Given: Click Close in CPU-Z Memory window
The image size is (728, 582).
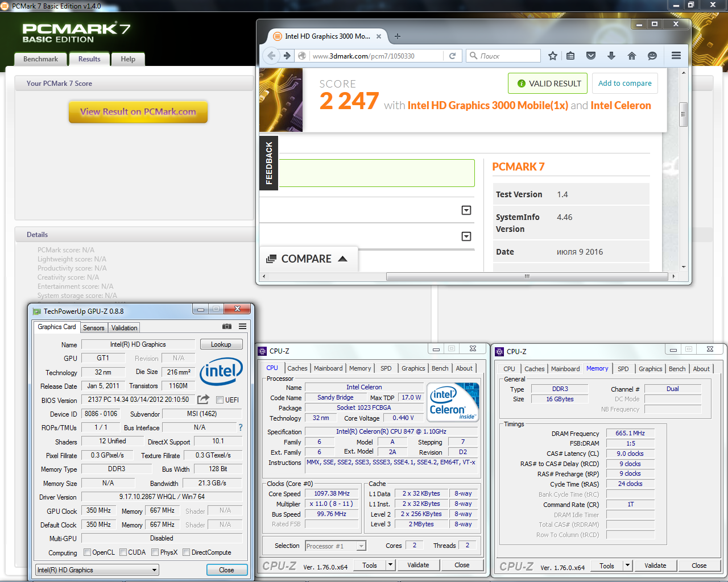Looking at the screenshot, I should pos(699,566).
